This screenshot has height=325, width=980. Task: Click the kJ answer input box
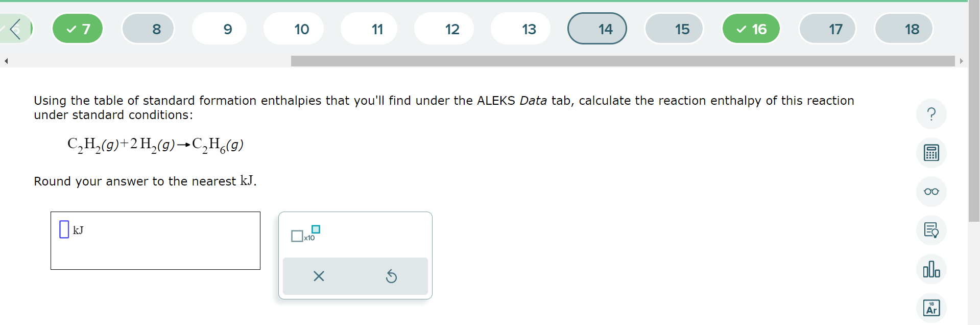pos(64,229)
